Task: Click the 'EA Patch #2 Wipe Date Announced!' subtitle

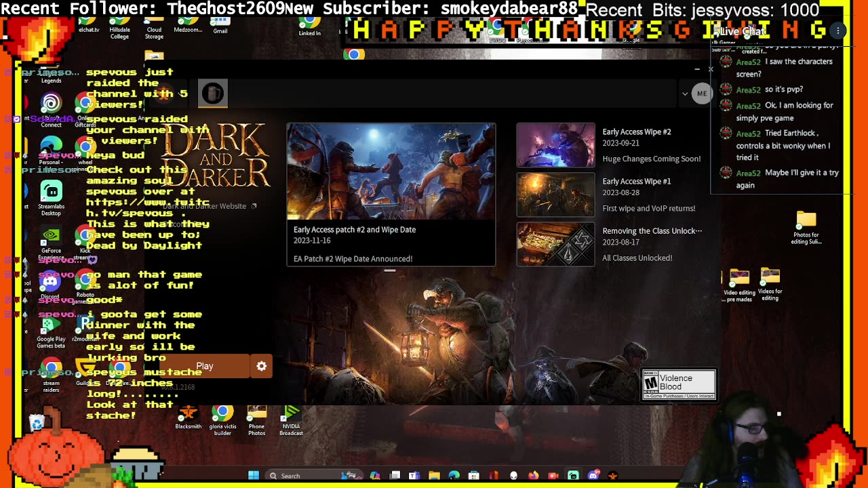Action: coord(353,259)
